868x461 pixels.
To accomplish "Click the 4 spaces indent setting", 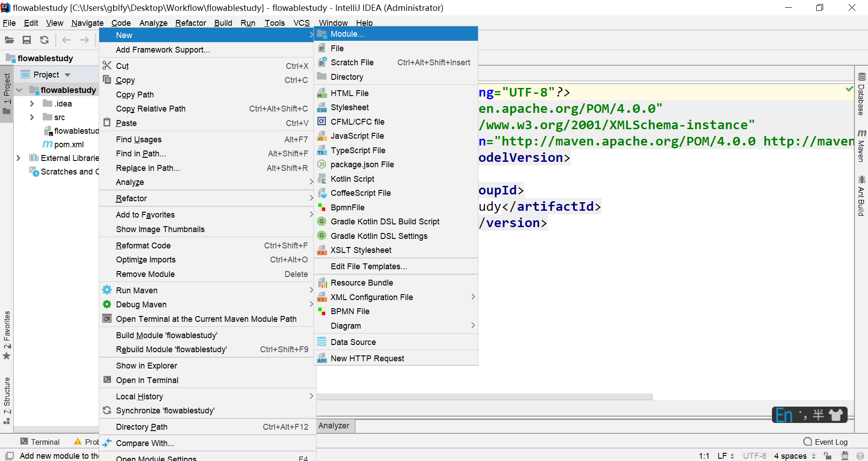I will (795, 456).
